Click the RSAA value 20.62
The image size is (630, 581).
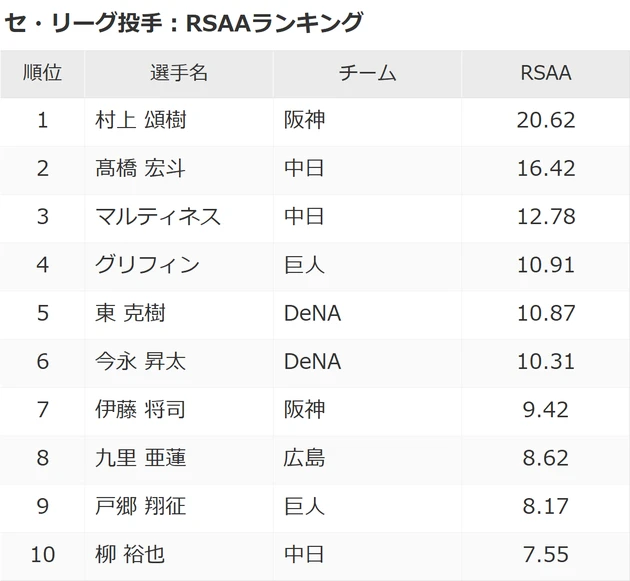coord(546,120)
